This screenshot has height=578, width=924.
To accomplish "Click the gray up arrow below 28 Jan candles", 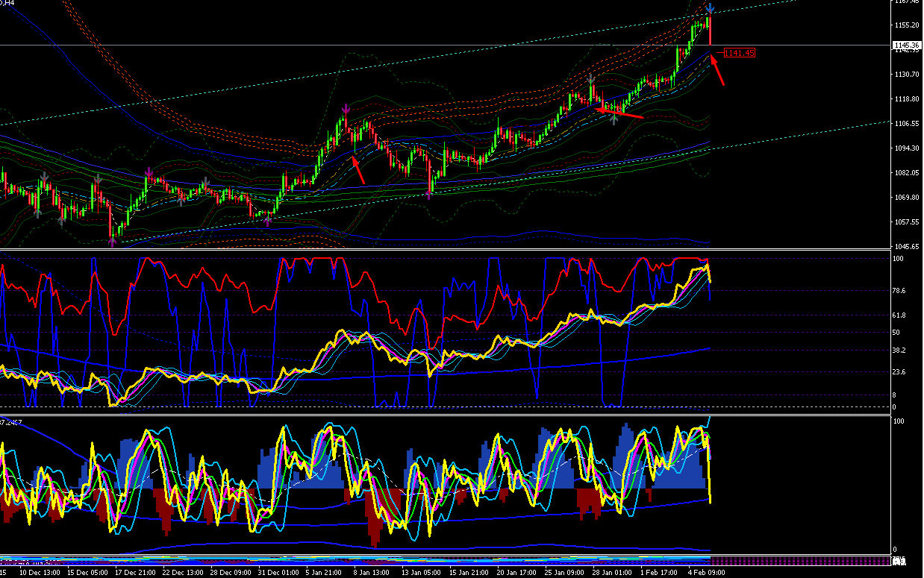I will click(x=614, y=119).
